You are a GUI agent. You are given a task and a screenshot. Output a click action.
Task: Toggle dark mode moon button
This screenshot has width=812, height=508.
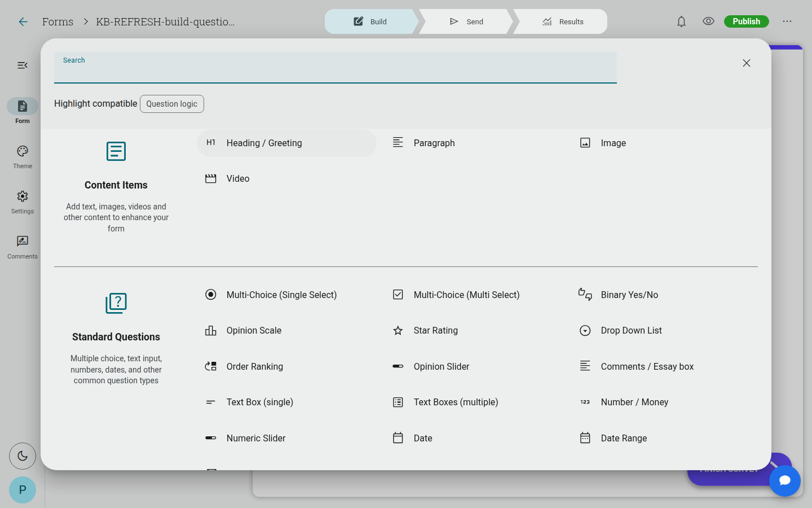(x=23, y=456)
